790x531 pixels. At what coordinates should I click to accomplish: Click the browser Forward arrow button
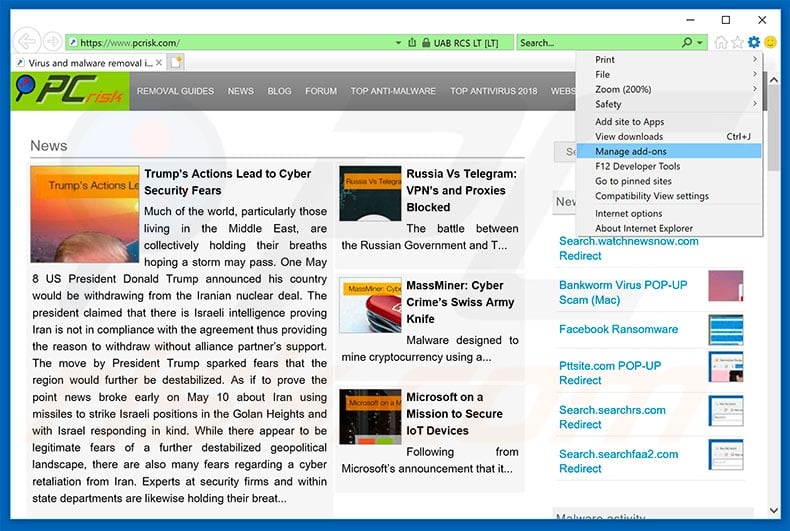(52, 42)
